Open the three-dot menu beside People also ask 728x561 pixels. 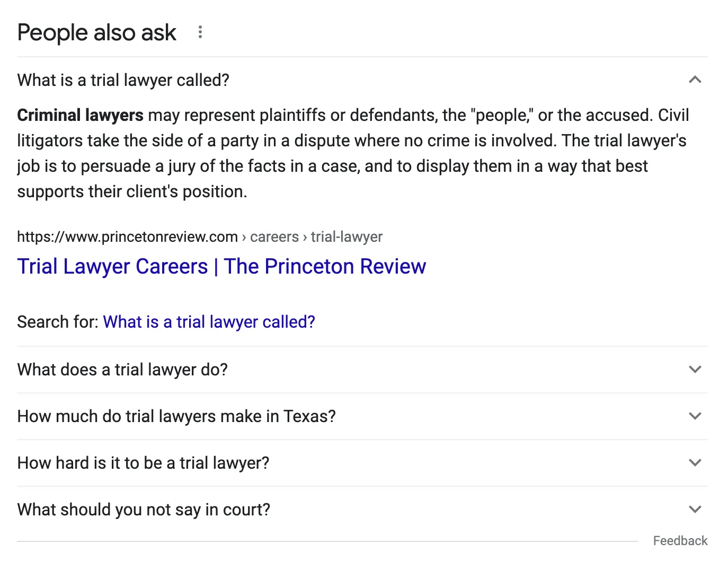[200, 32]
